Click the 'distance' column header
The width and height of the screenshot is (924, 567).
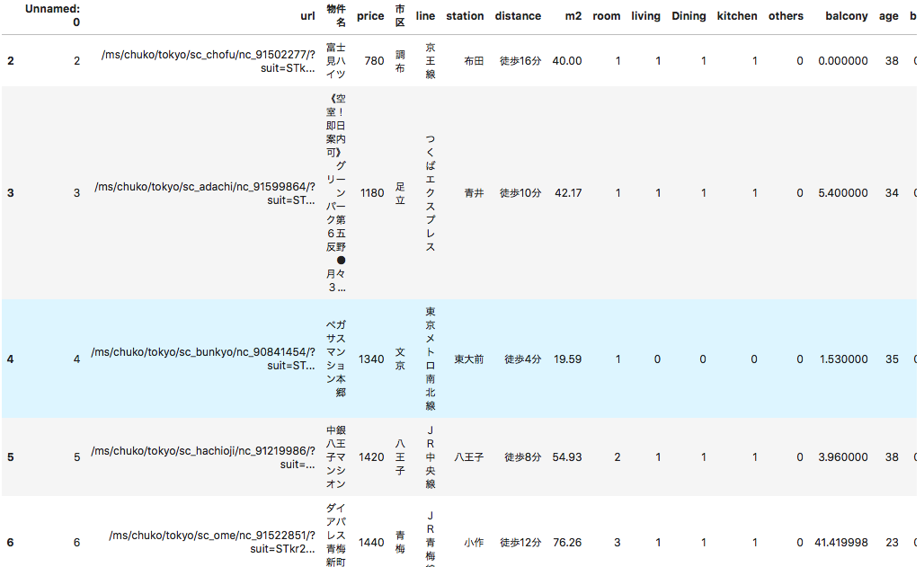click(518, 16)
